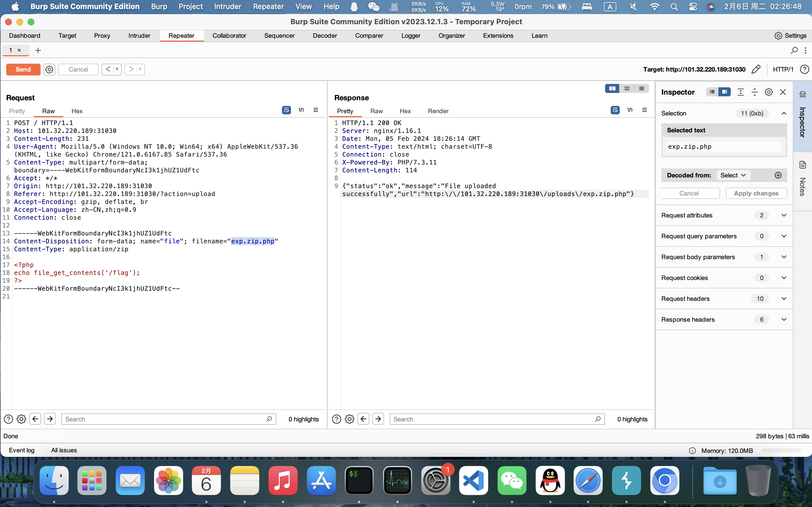Open Inspector settings gear icon
The height and width of the screenshot is (507, 812).
[x=769, y=92]
